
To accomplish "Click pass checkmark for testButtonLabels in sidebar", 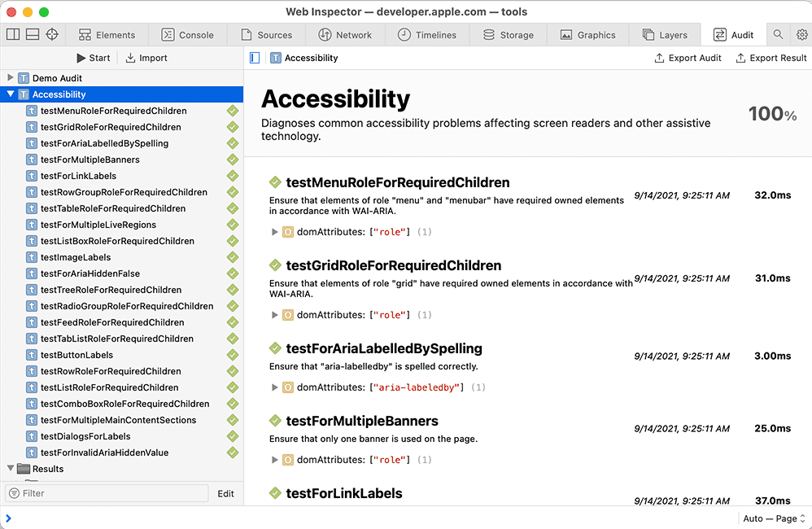I will pos(233,355).
